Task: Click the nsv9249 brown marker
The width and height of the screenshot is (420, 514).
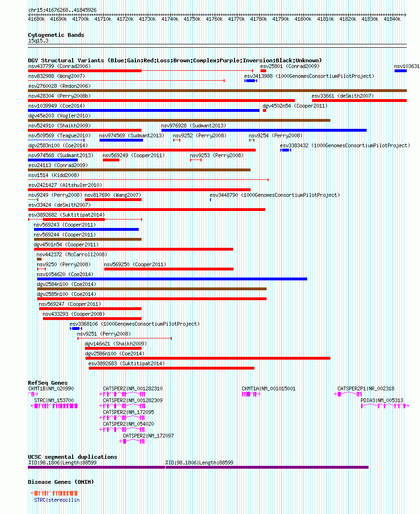Action: point(33,200)
